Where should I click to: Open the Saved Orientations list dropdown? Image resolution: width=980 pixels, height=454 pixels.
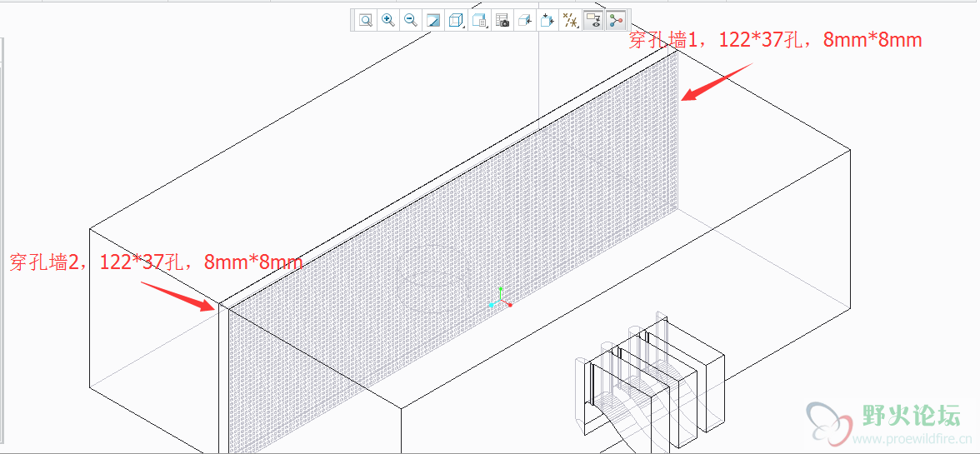pyautogui.click(x=479, y=20)
